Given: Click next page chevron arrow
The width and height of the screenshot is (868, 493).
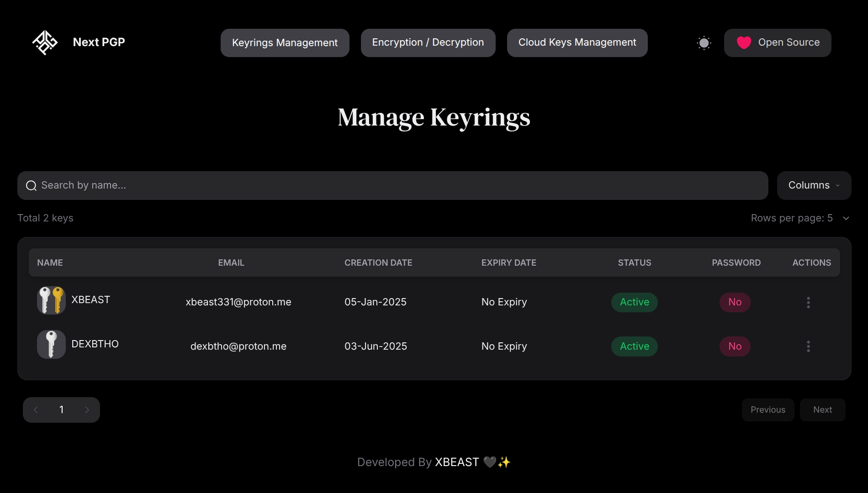Looking at the screenshot, I should pyautogui.click(x=87, y=410).
